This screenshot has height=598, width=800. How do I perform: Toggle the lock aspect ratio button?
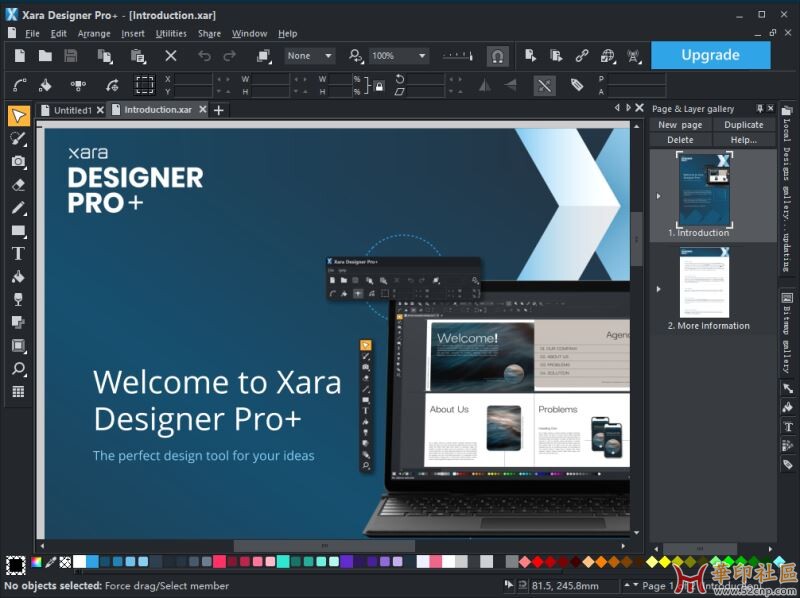[379, 86]
